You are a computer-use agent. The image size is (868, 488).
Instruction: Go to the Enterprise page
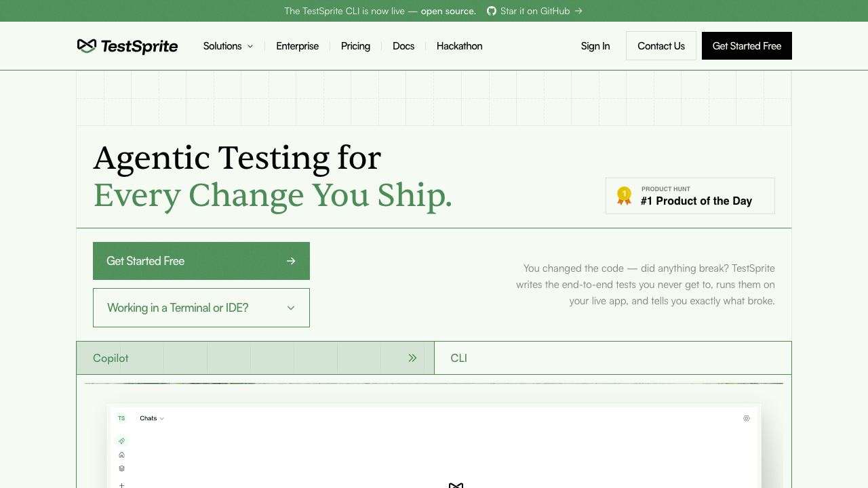tap(297, 46)
